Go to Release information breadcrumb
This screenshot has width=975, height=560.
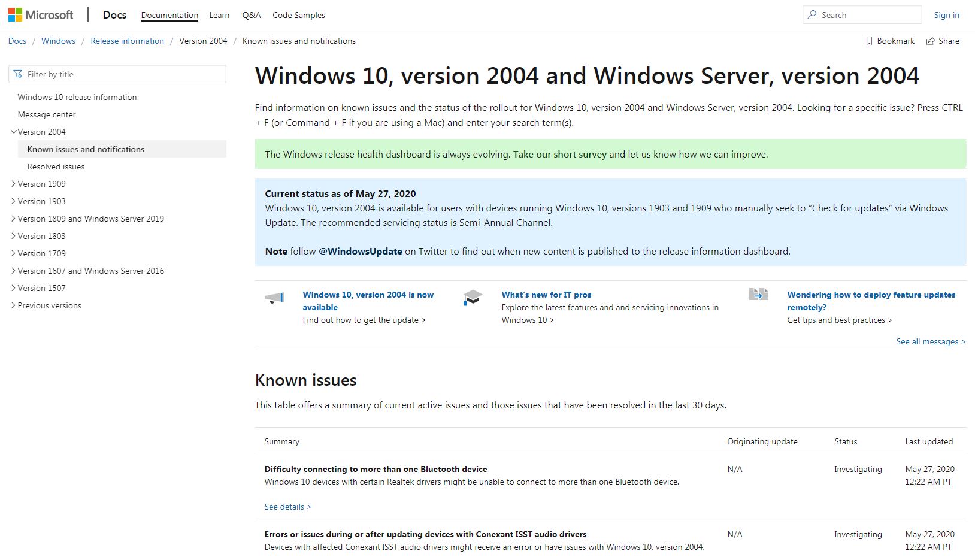click(127, 41)
